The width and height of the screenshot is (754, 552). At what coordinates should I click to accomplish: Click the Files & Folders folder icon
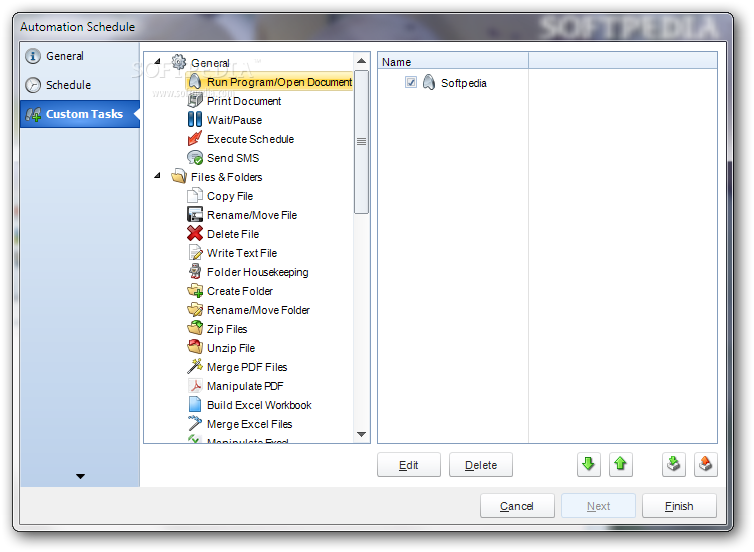click(x=179, y=176)
